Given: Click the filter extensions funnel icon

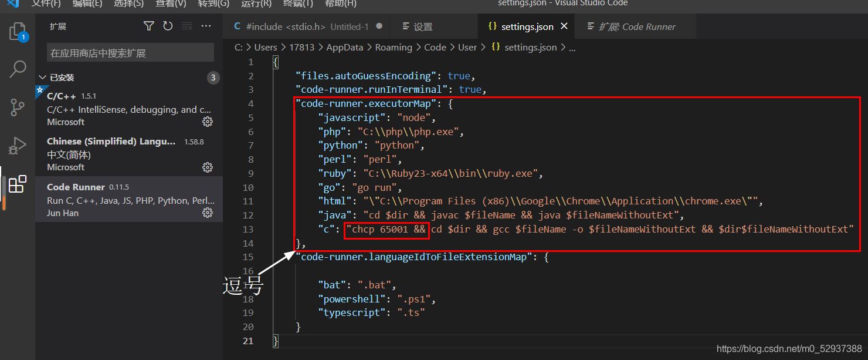Looking at the screenshot, I should (x=149, y=26).
